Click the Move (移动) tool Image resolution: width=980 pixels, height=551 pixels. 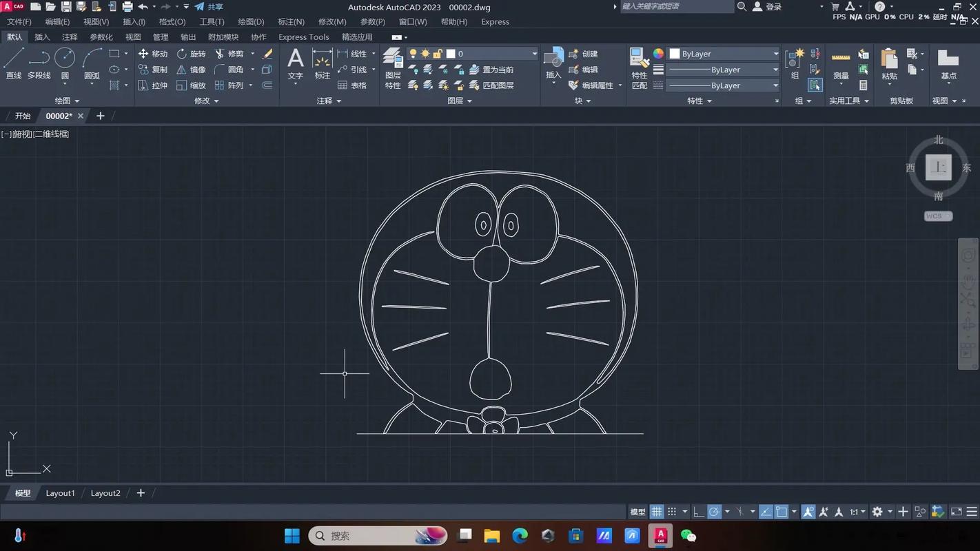tap(152, 54)
